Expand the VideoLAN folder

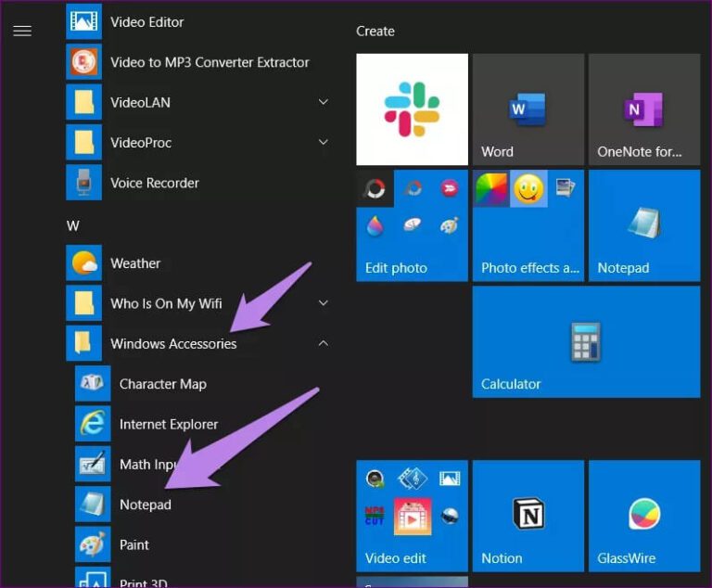[323, 102]
